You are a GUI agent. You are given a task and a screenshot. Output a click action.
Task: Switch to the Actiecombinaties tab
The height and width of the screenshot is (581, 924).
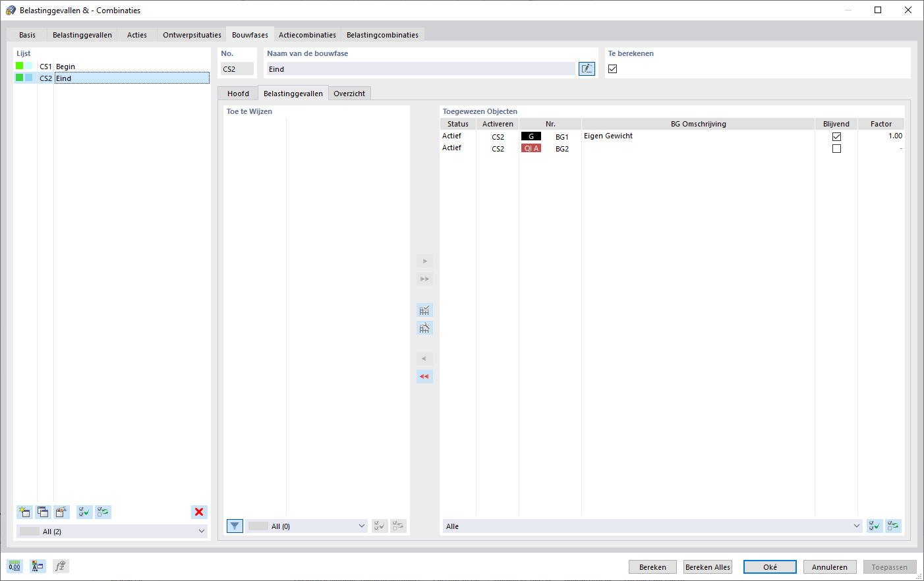pyautogui.click(x=307, y=35)
